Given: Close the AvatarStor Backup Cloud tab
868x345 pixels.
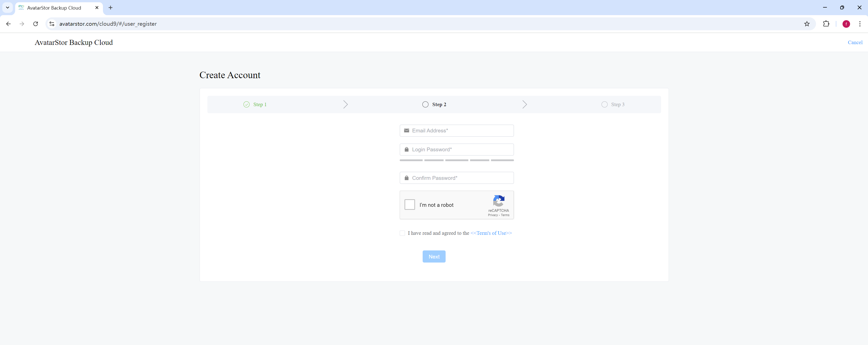Looking at the screenshot, I should coord(97,8).
